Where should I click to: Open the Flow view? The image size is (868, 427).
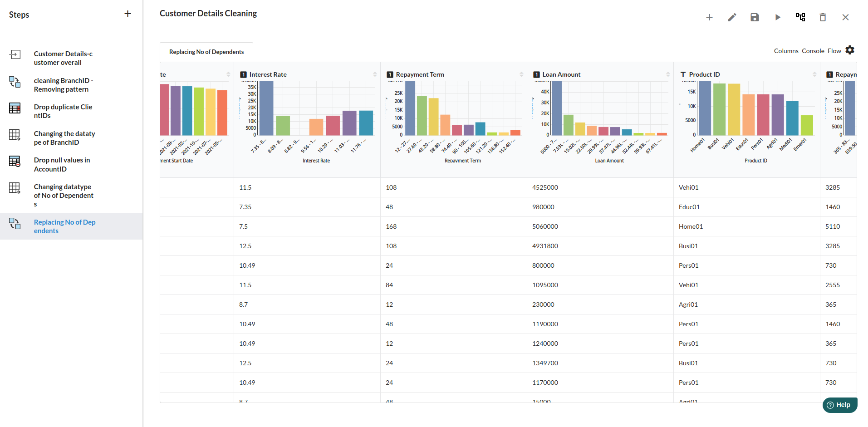pos(834,51)
